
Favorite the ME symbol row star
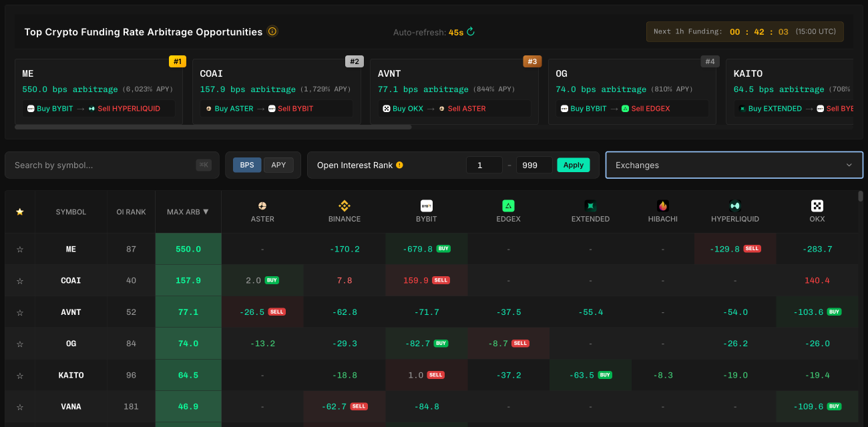tap(20, 249)
